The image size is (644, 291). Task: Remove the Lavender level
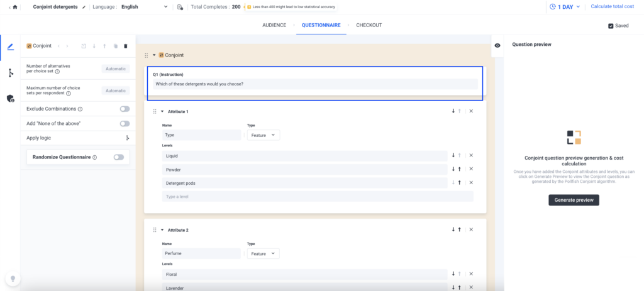coord(471,287)
